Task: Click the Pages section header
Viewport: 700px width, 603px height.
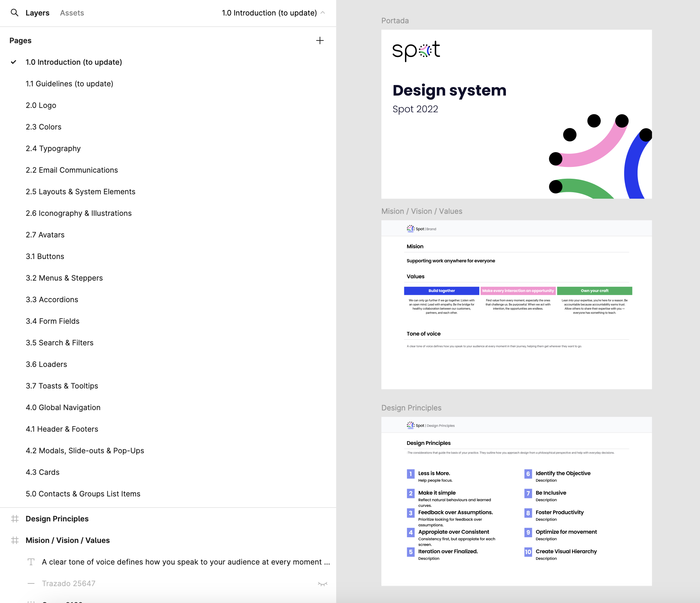Action: click(20, 40)
